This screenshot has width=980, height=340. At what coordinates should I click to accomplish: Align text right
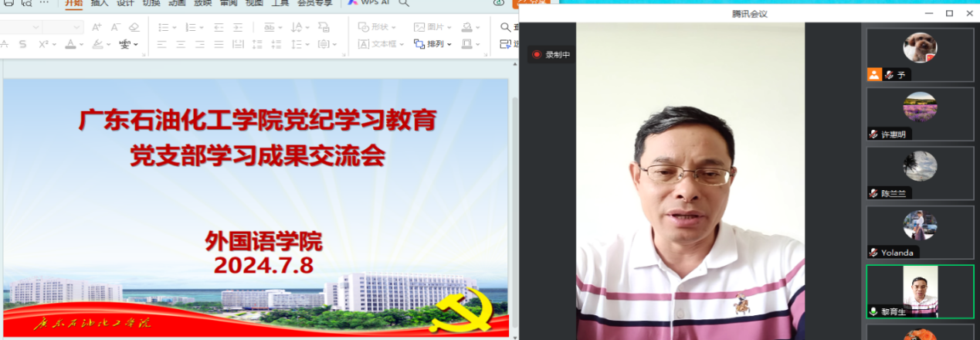[200, 45]
